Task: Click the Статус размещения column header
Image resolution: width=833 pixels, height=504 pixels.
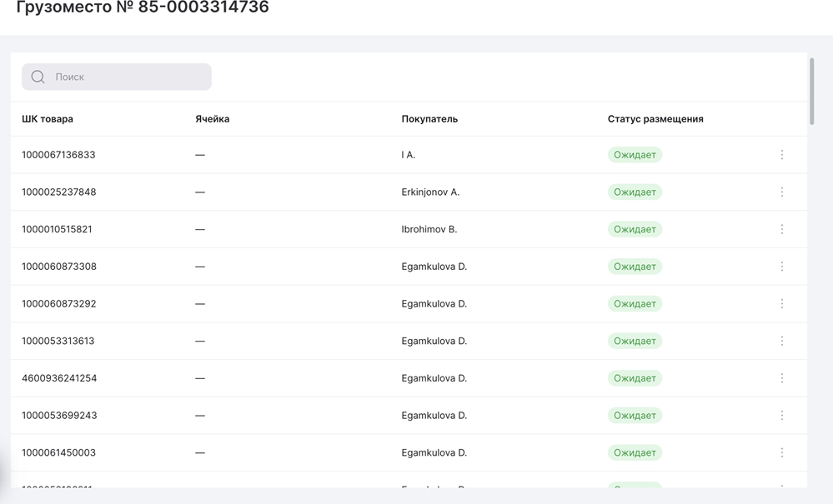Action: pyautogui.click(x=655, y=119)
